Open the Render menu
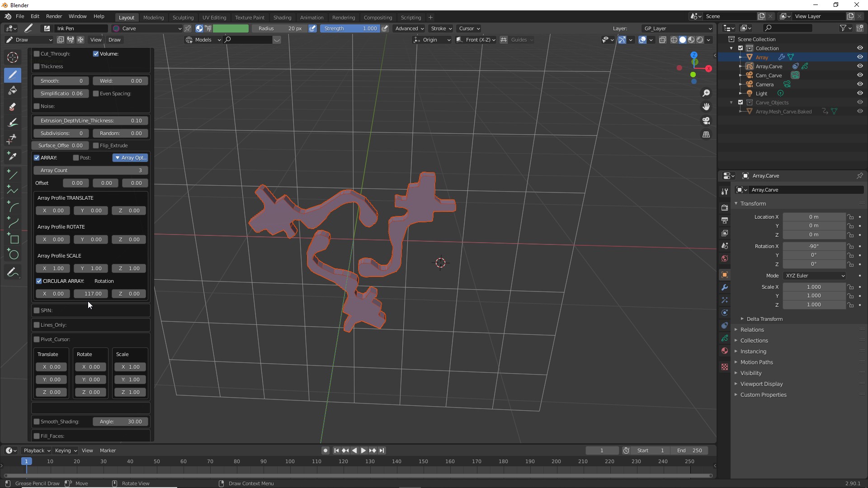This screenshot has height=488, width=868. (54, 16)
